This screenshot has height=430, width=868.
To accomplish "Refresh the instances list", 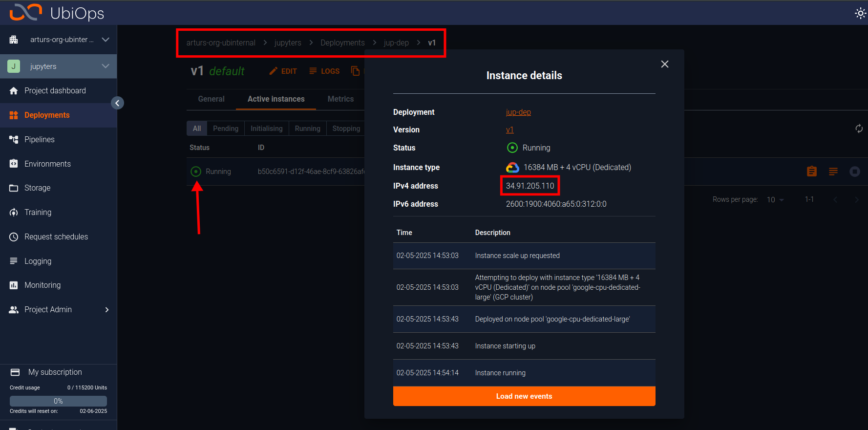I will (x=859, y=129).
